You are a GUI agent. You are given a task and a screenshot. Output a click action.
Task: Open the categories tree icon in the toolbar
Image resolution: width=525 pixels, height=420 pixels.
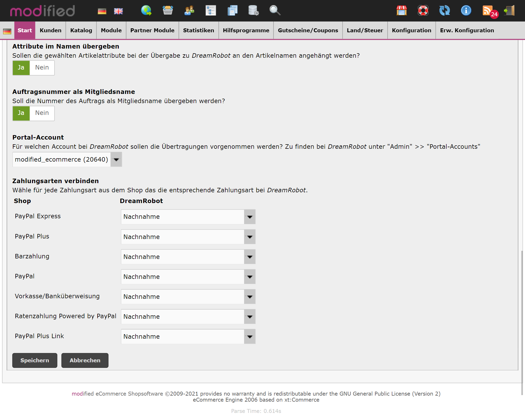tap(211, 10)
